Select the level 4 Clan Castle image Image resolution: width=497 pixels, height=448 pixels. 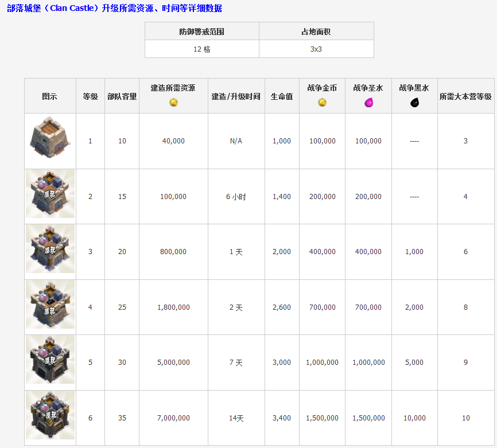point(50,304)
